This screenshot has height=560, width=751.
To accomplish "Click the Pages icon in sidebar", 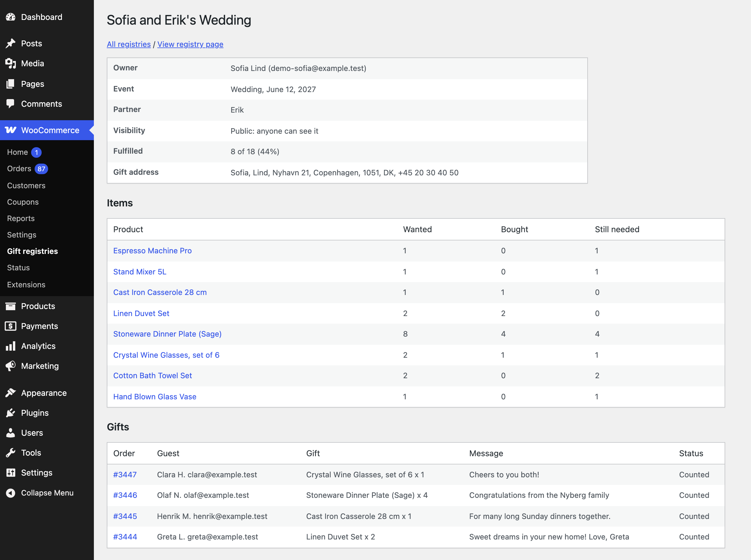I will (x=11, y=84).
